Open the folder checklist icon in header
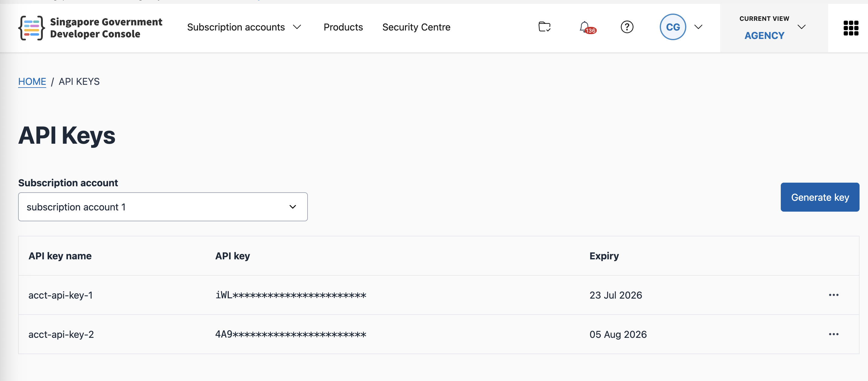 [x=544, y=27]
